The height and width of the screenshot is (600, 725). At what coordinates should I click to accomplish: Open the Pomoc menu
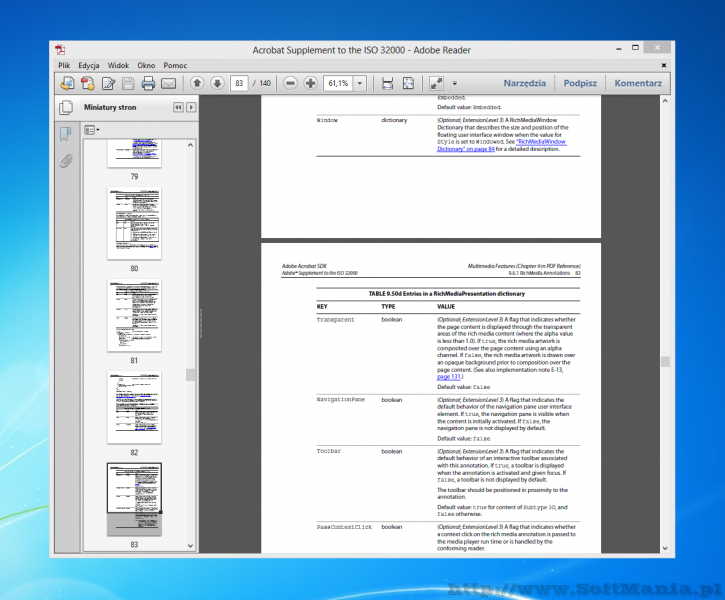pos(175,65)
